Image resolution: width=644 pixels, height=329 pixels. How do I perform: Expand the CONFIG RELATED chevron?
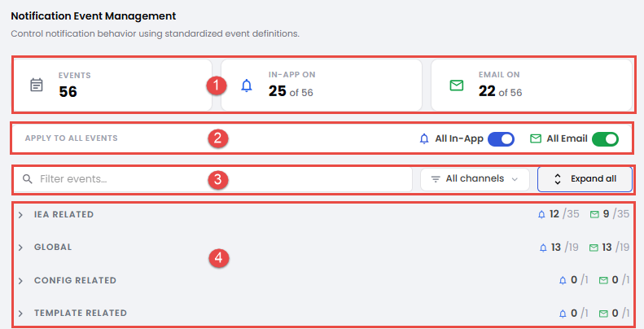tap(20, 280)
